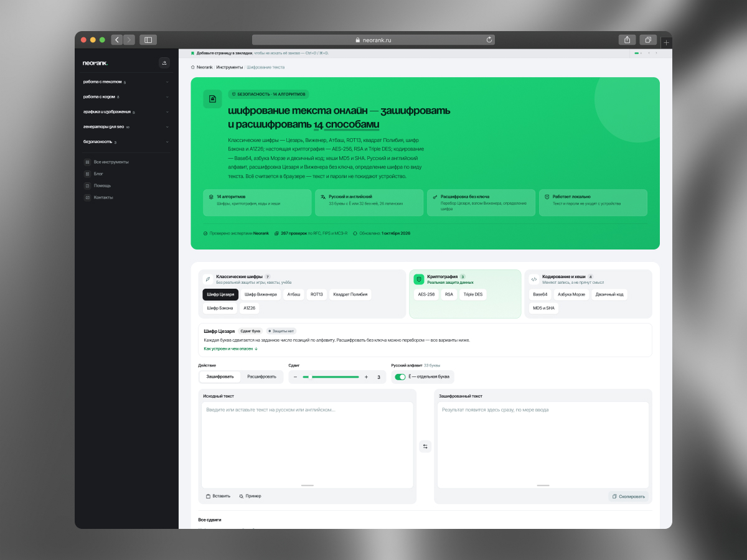
Task: Click the swap texts icon between the text boxes
Action: [x=425, y=446]
